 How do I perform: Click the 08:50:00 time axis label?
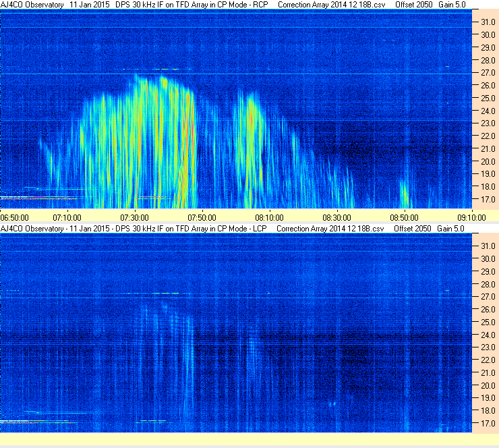tap(404, 217)
